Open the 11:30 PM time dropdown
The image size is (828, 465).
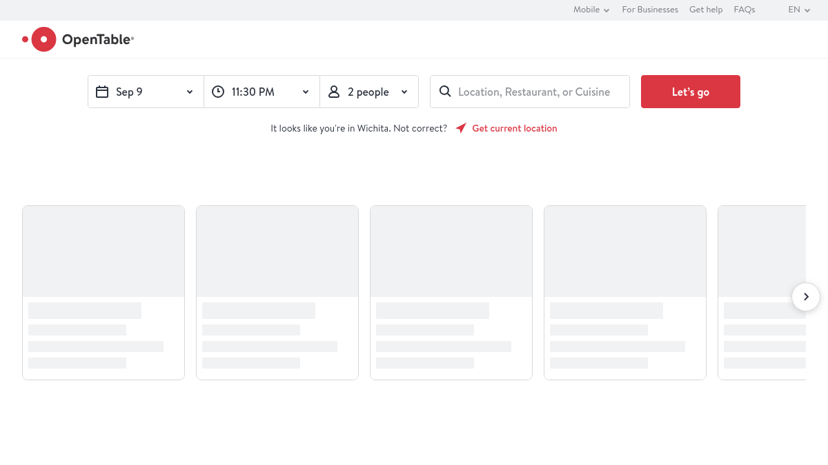click(262, 92)
